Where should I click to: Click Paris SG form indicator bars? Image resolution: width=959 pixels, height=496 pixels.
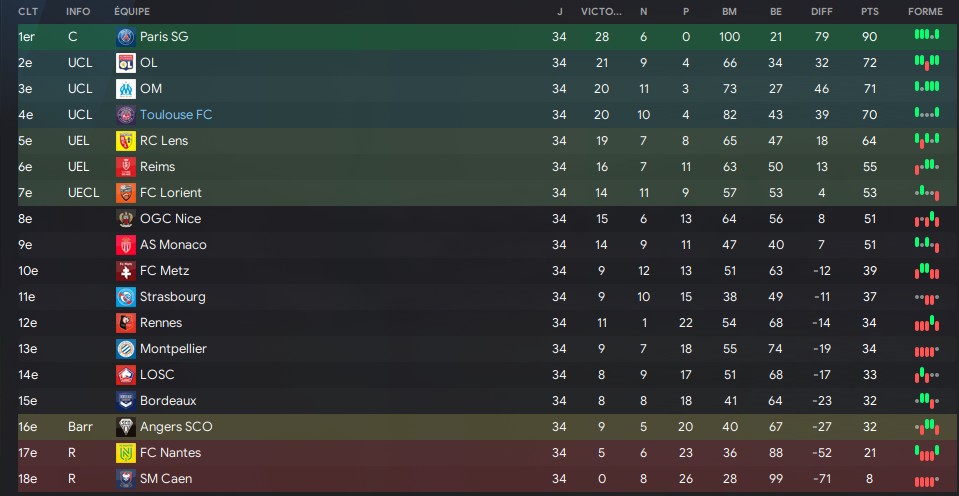point(927,35)
